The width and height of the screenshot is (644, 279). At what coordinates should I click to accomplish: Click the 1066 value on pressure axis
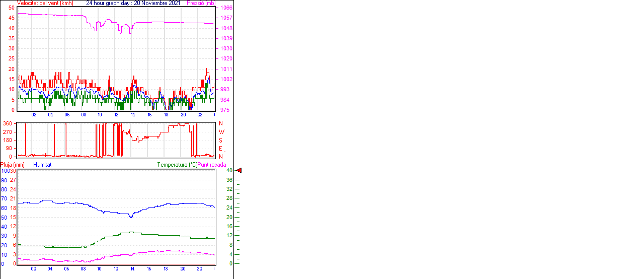pyautogui.click(x=226, y=8)
